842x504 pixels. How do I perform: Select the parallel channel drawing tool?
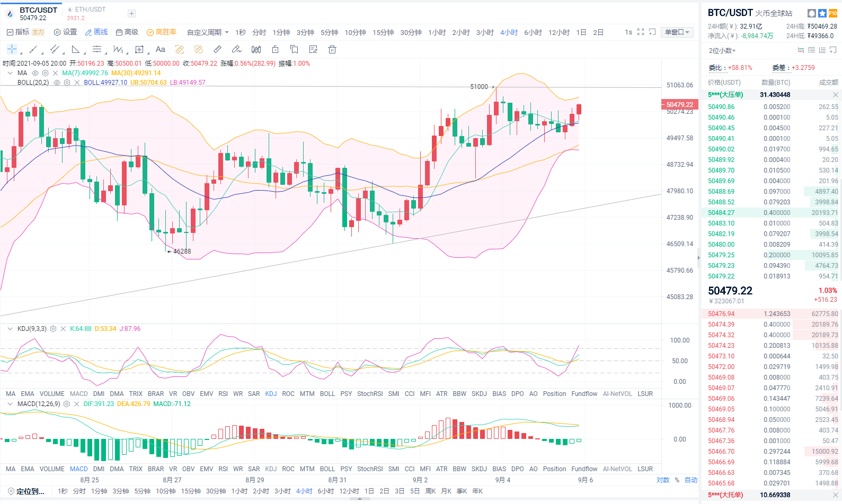tap(54, 49)
